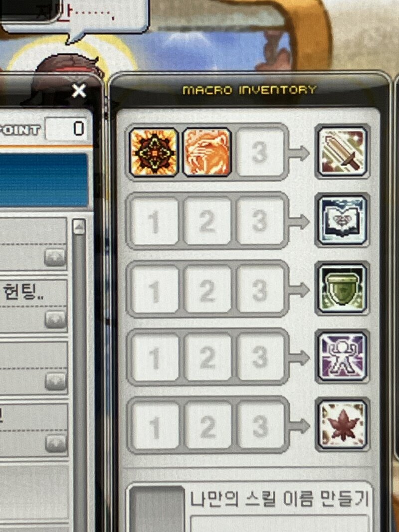Click the purple human figure macro icon
The width and height of the screenshot is (399, 532).
tap(342, 356)
